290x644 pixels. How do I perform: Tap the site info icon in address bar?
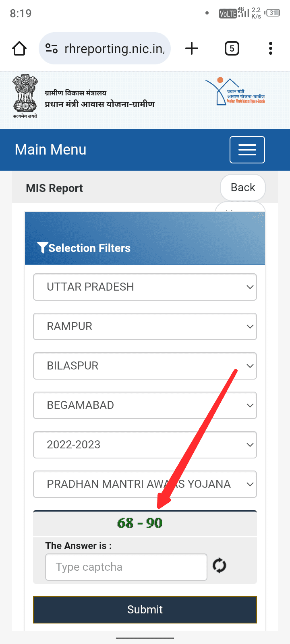coord(52,49)
